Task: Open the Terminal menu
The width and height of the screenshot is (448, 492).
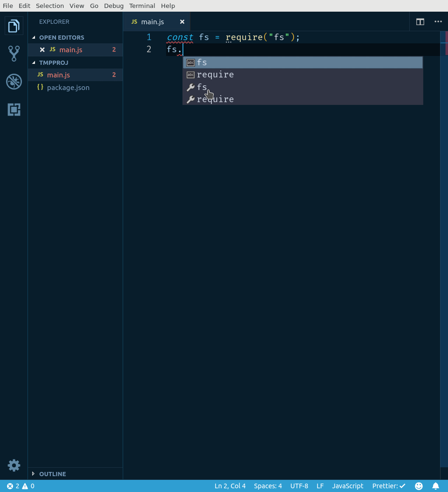Action: 142,6
